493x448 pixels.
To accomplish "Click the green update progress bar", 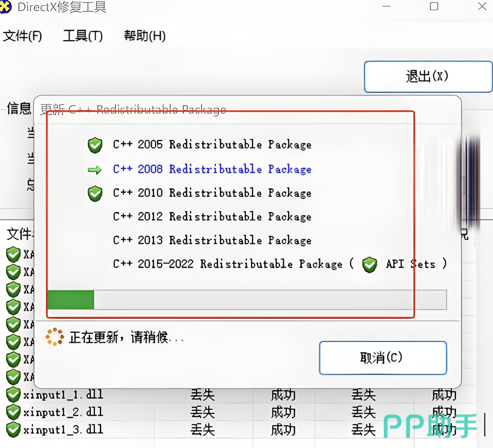I will (247, 300).
